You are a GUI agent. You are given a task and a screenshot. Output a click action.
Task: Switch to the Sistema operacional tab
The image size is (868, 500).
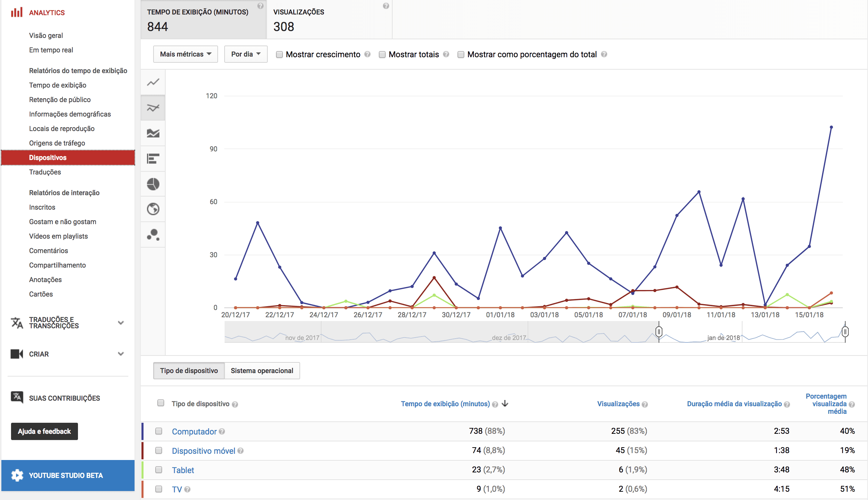pos(262,370)
